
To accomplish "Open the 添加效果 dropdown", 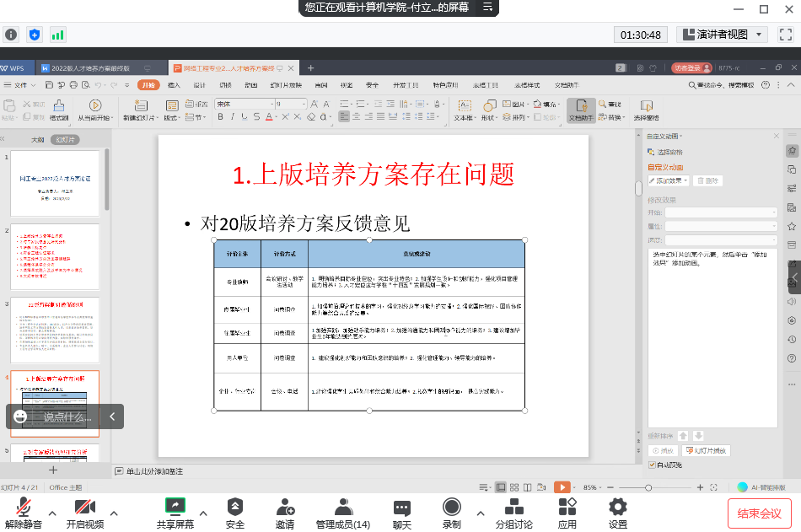I will pos(669,180).
